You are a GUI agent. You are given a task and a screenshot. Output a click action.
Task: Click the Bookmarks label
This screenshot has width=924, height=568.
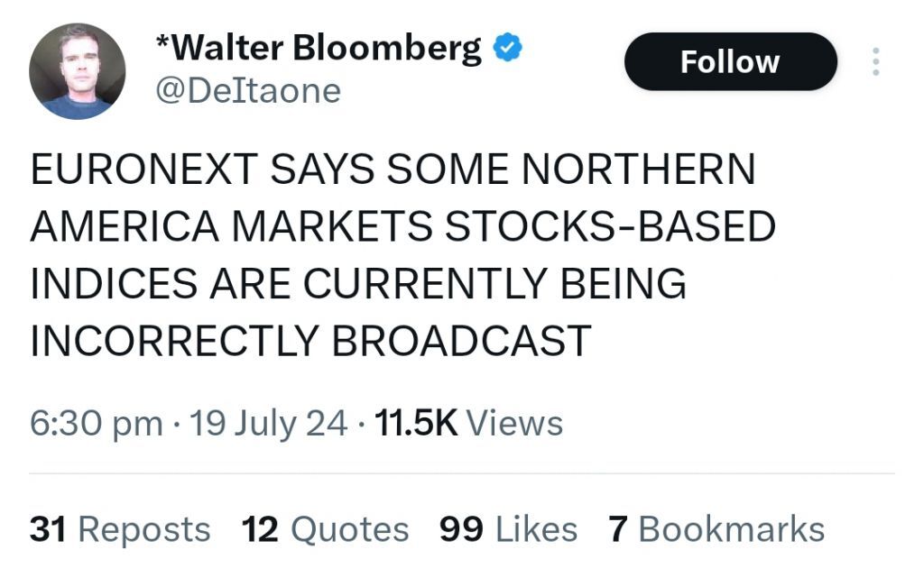pyautogui.click(x=731, y=529)
